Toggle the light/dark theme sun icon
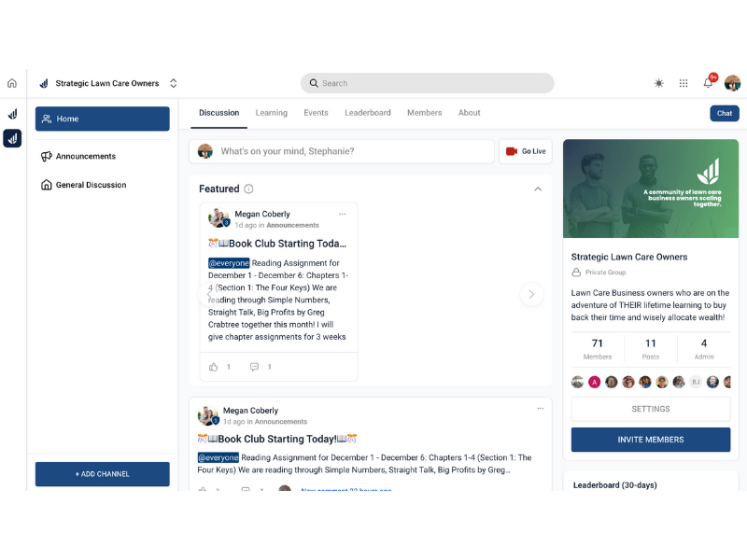The image size is (747, 560). (x=659, y=83)
